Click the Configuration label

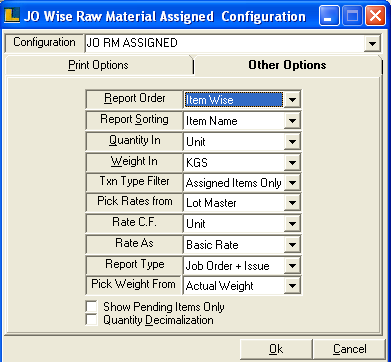click(44, 43)
